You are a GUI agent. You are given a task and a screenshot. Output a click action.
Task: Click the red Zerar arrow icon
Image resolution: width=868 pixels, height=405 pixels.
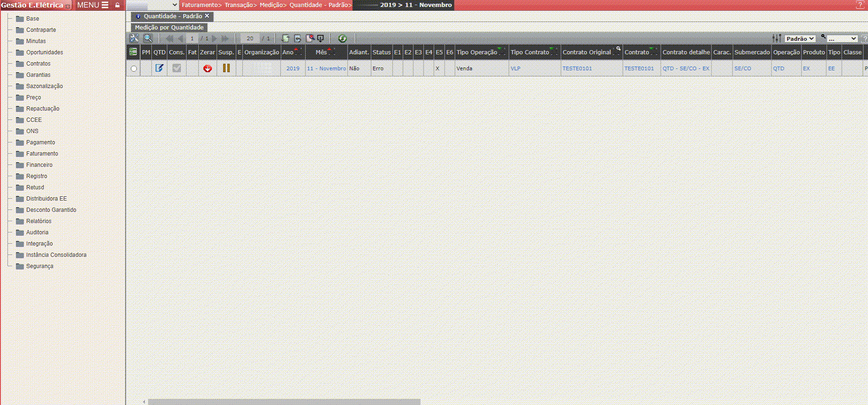point(207,68)
